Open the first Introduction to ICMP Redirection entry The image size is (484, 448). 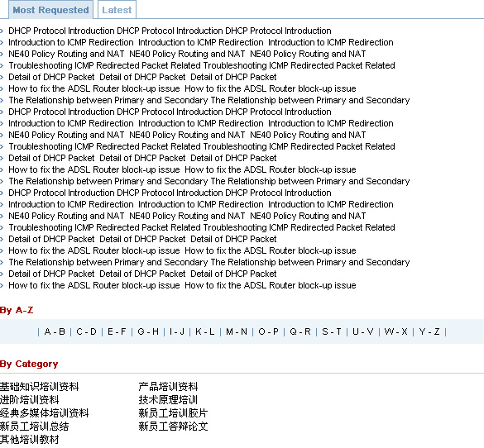201,42
